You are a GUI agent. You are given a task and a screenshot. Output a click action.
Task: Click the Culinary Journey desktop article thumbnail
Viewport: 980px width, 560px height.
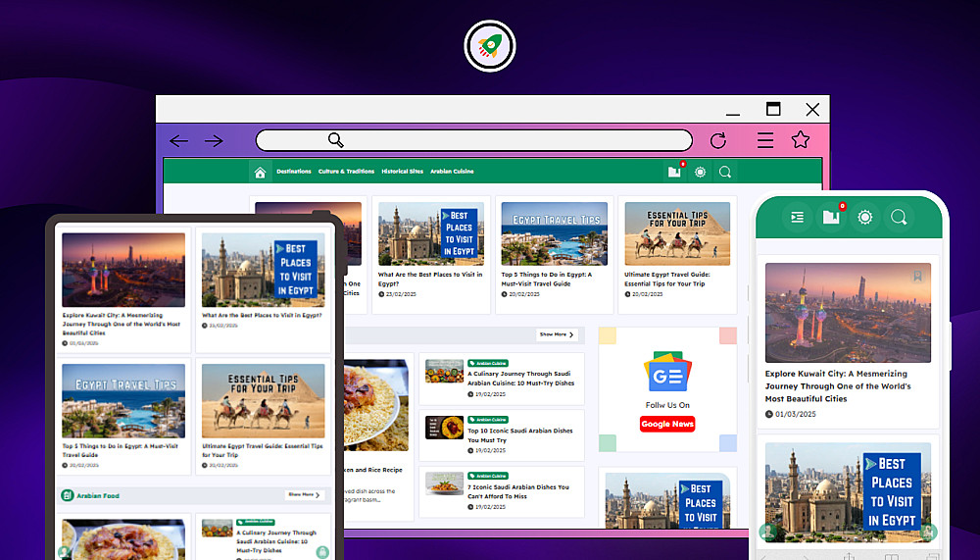pos(444,371)
